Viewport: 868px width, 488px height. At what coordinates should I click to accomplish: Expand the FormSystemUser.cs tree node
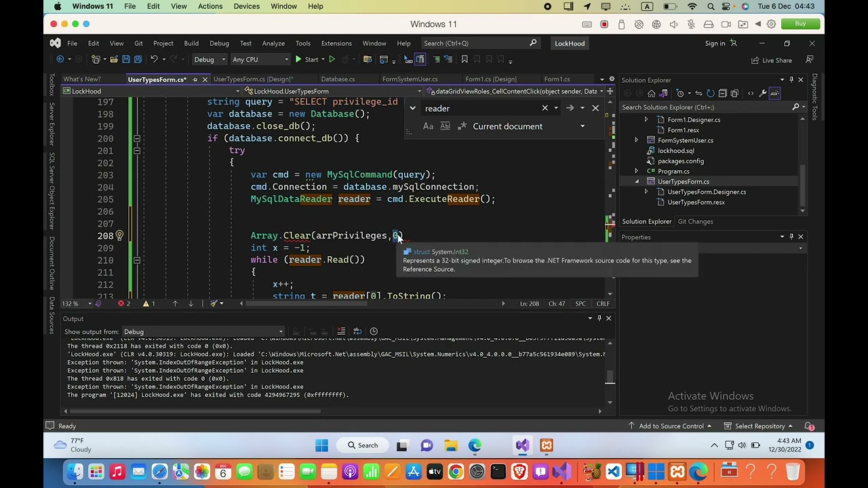tap(636, 140)
